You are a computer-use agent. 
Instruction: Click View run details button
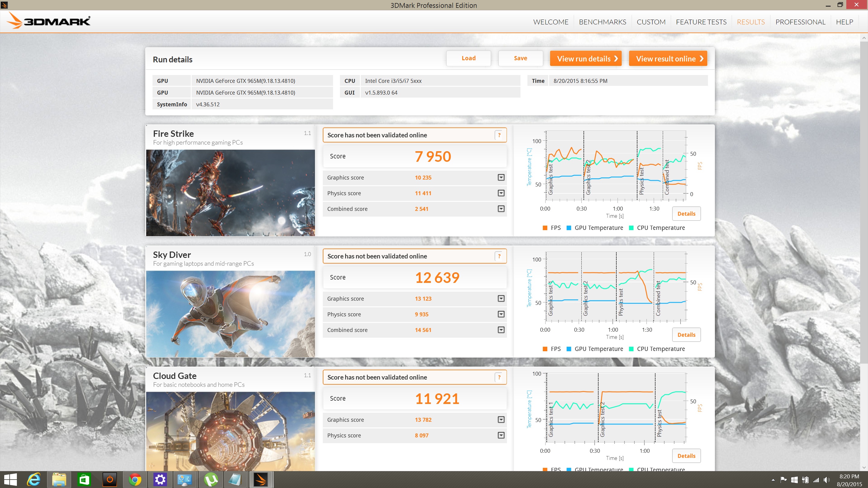point(586,59)
